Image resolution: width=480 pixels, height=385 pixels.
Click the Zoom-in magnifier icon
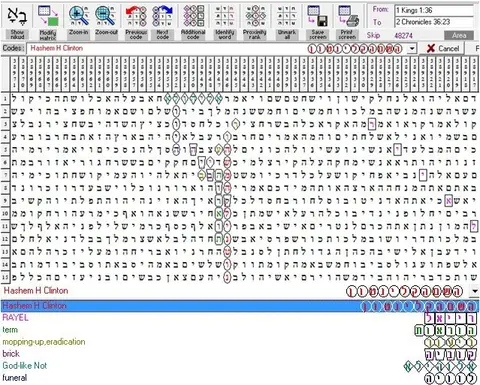pos(79,15)
